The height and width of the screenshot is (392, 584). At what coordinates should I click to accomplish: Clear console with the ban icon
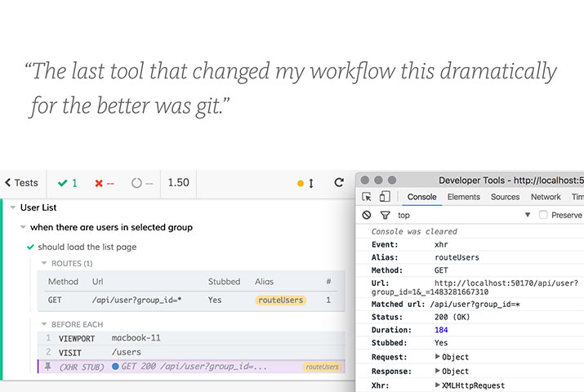click(367, 215)
